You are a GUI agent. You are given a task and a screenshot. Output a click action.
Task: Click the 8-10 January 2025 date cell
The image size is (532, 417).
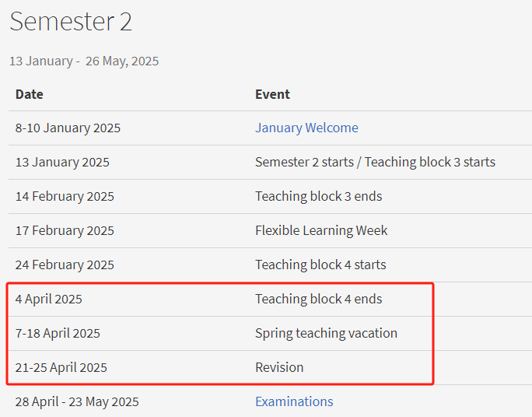(x=68, y=128)
